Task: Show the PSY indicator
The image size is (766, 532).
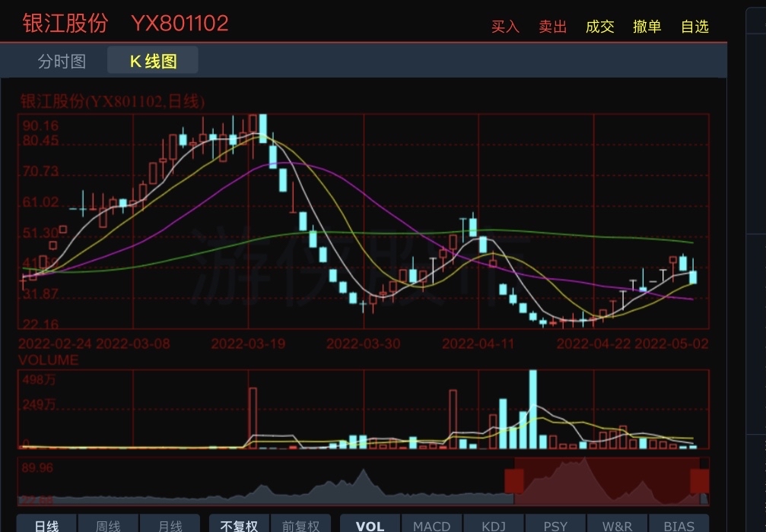Action: coord(555,525)
